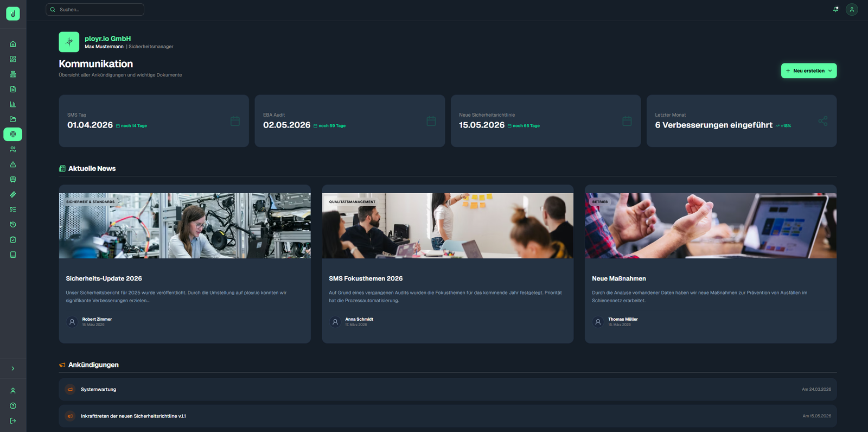Open the history clock sidebar icon
This screenshot has height=432, width=868.
13,225
